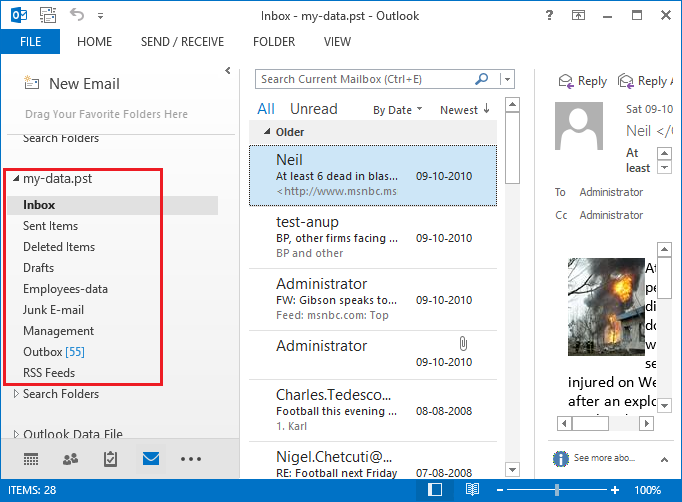
Task: Click the zoom slider handle
Action: [x=556, y=490]
